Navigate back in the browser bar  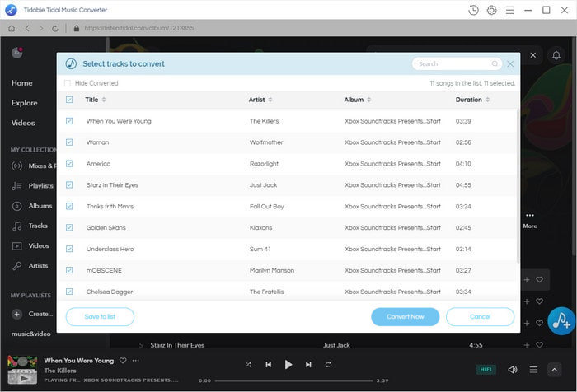click(x=27, y=28)
